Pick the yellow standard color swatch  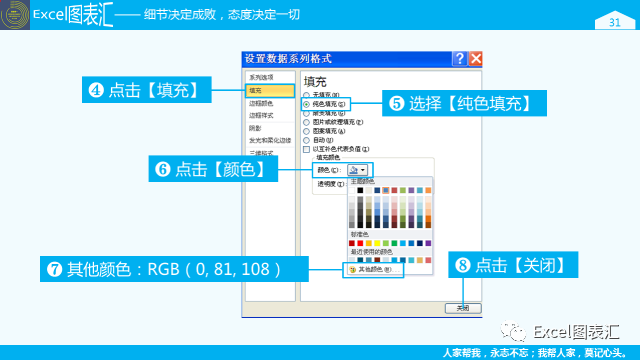tap(377, 243)
